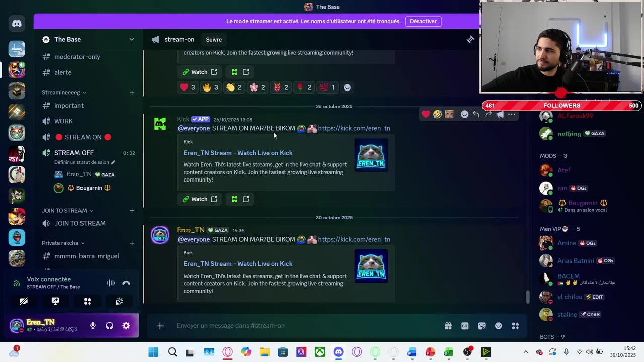644x362 pixels.
Task: Turn on the camera in voice panel
Action: (x=24, y=301)
